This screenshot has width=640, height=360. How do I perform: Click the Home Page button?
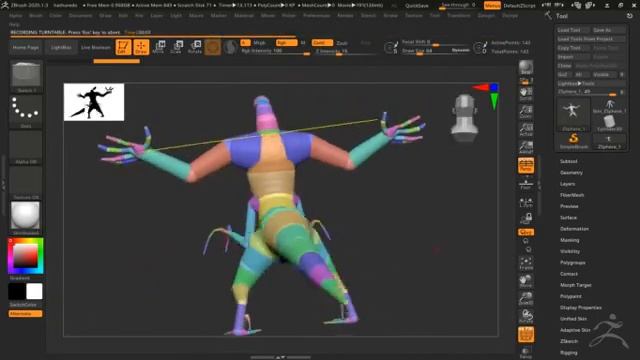point(26,47)
